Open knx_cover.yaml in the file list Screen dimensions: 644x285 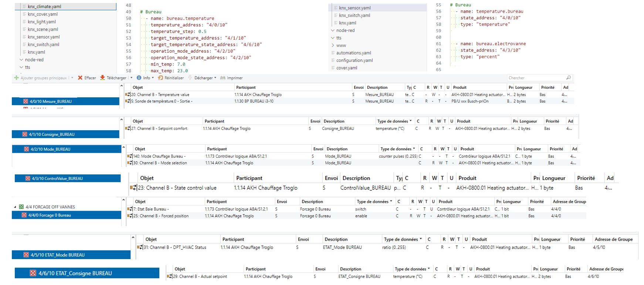[x=43, y=14]
